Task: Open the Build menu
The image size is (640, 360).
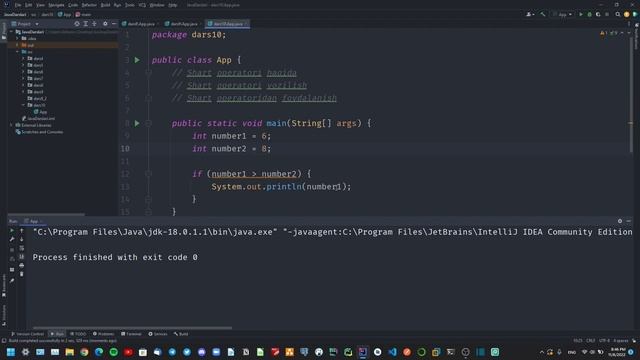Action: 105,5
